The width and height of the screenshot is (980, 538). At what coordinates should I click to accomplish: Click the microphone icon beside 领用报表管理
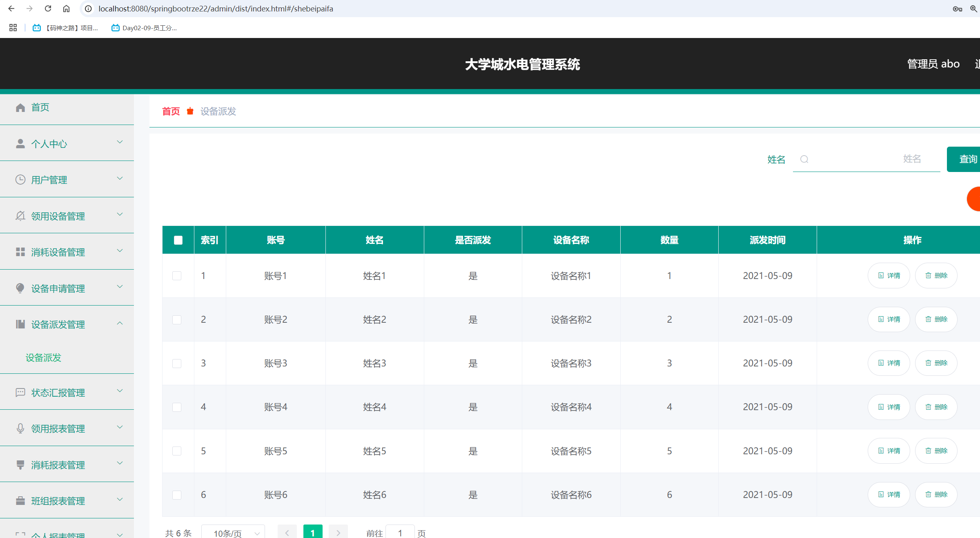[20, 428]
